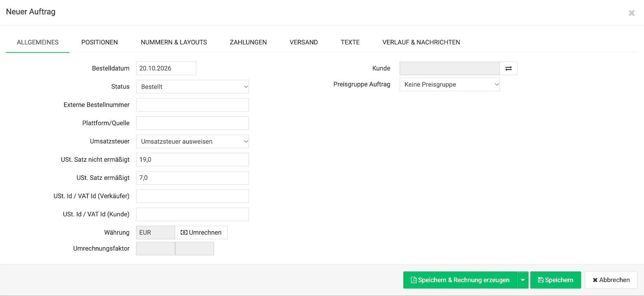
Task: Click the first Umrechnungsfaktor field
Action: click(x=156, y=248)
